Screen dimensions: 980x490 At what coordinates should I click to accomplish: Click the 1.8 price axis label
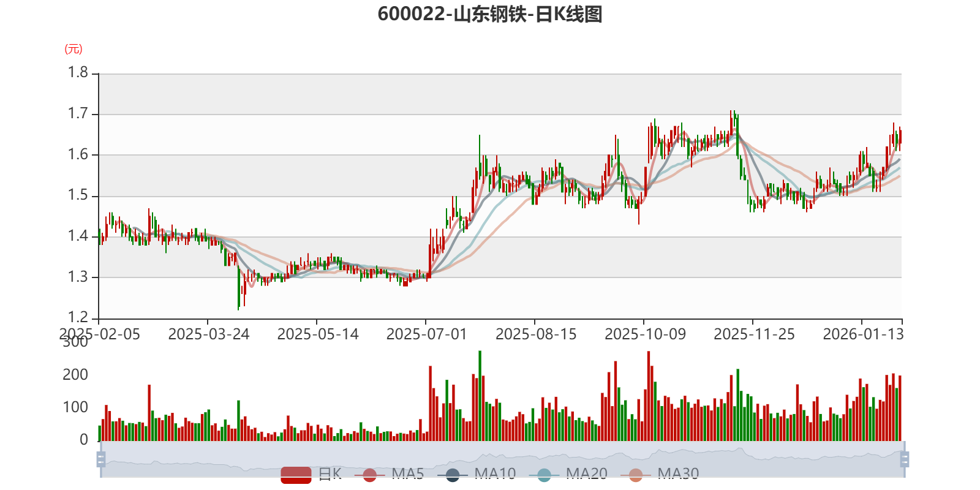click(x=78, y=73)
